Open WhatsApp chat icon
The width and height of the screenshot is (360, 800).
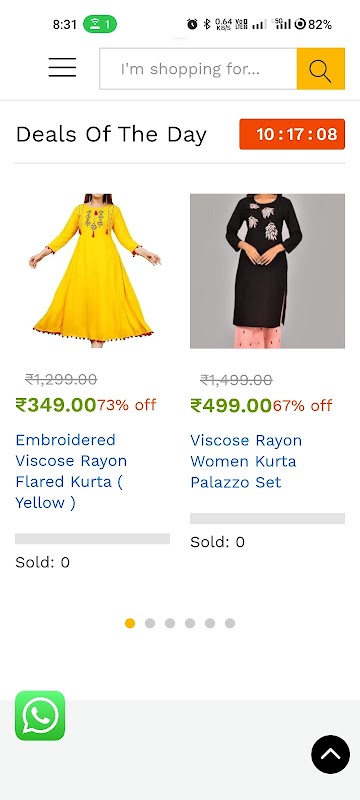point(40,715)
